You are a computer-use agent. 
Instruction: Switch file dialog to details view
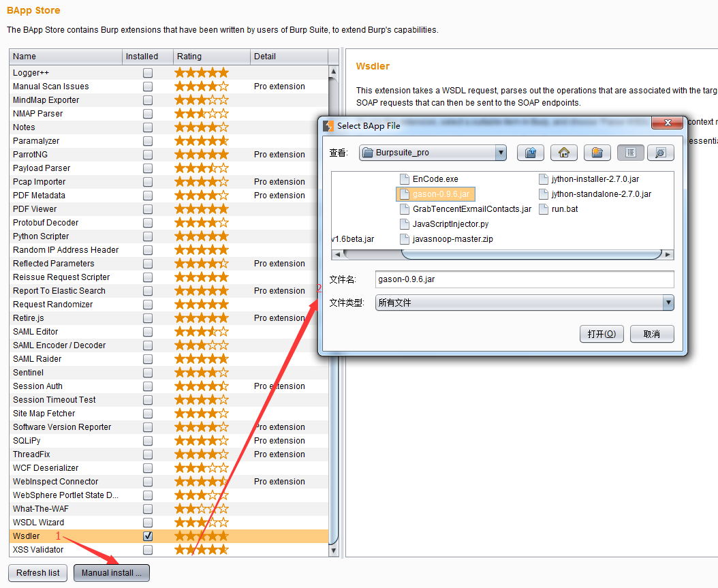pos(660,153)
